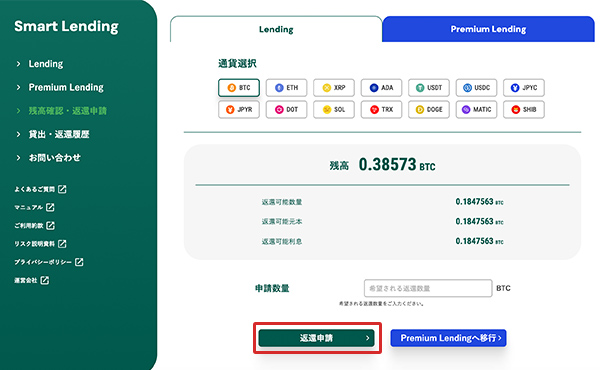Select the USDT currency button
The height and width of the screenshot is (370, 600).
pos(429,88)
